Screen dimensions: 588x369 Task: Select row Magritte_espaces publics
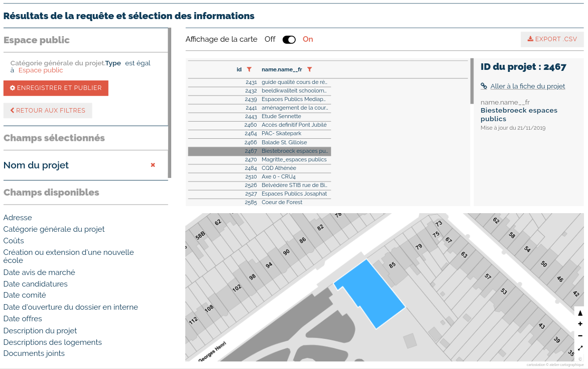[x=294, y=160]
